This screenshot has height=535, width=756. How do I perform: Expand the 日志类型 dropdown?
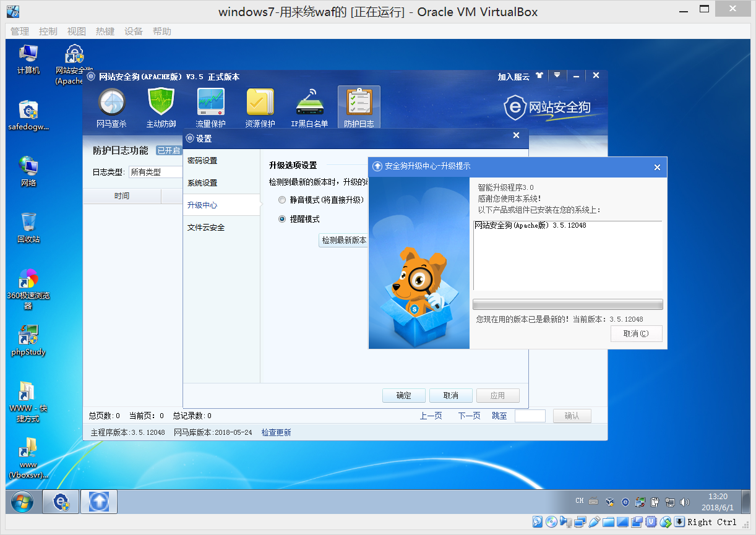coord(155,172)
